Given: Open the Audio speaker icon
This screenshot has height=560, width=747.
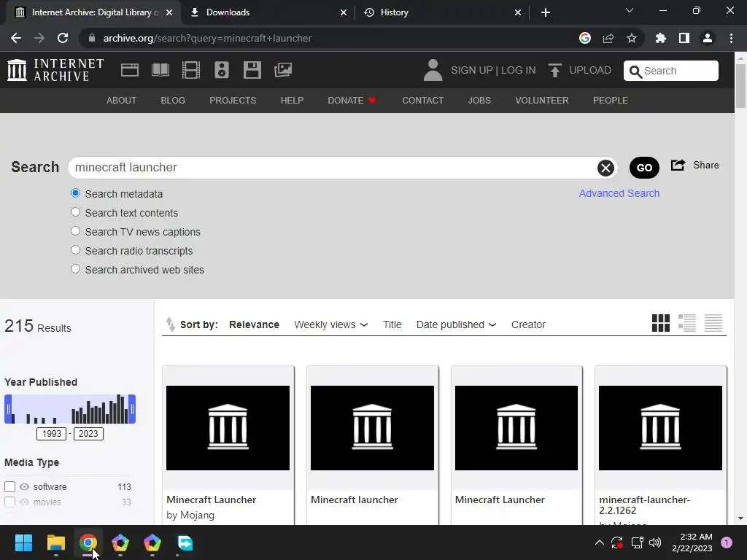Looking at the screenshot, I should coord(222,70).
